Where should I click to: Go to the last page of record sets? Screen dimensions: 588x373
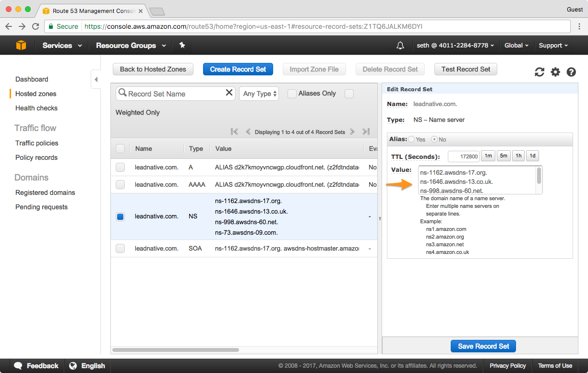(366, 132)
